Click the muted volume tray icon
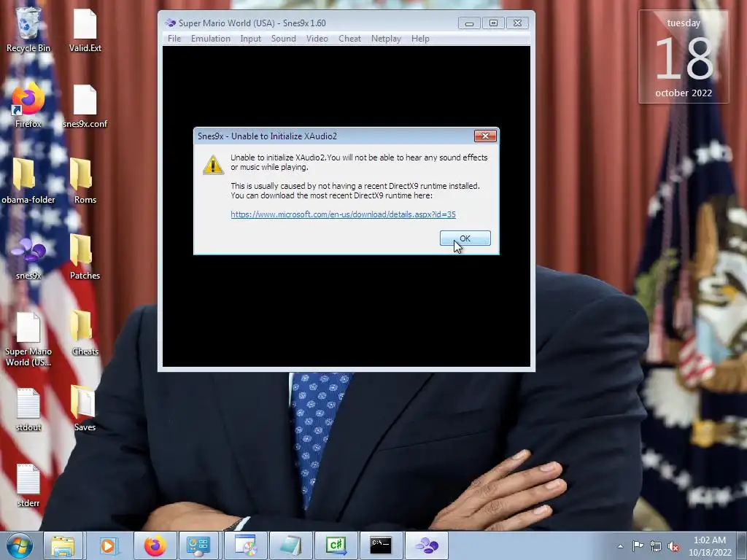 [x=673, y=547]
